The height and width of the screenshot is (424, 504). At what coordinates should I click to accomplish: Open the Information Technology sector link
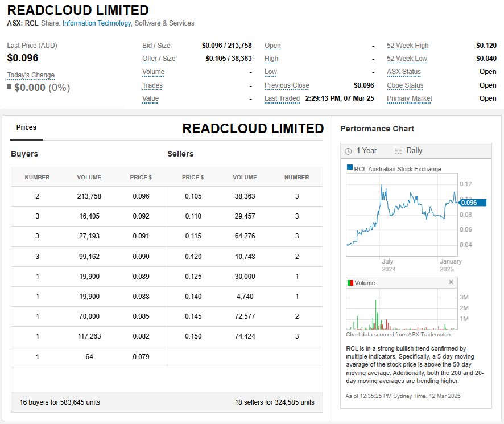97,23
